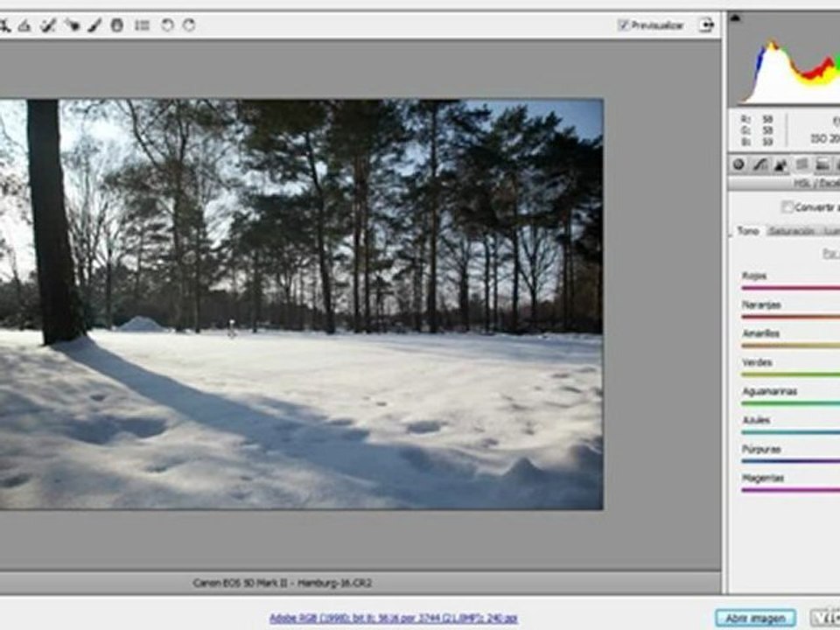Viewport: 840px width, 630px height.
Task: Select the Adjustment Brush tool
Action: pyautogui.click(x=94, y=25)
